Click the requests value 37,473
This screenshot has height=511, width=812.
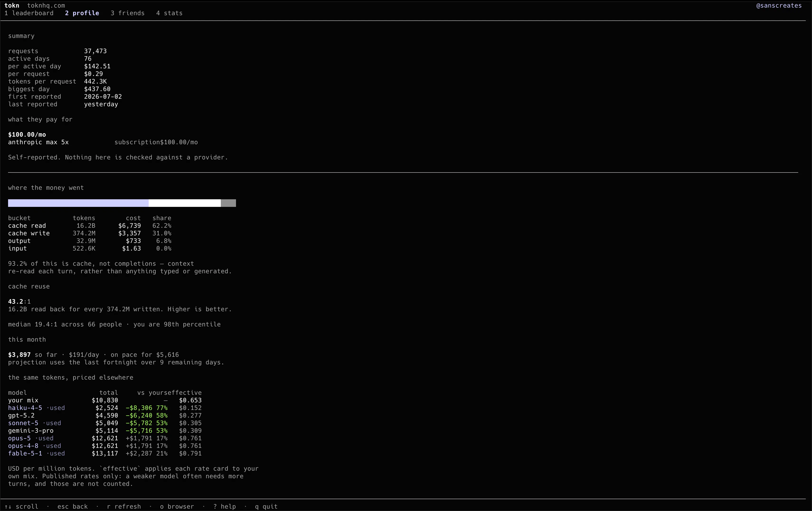click(x=95, y=51)
